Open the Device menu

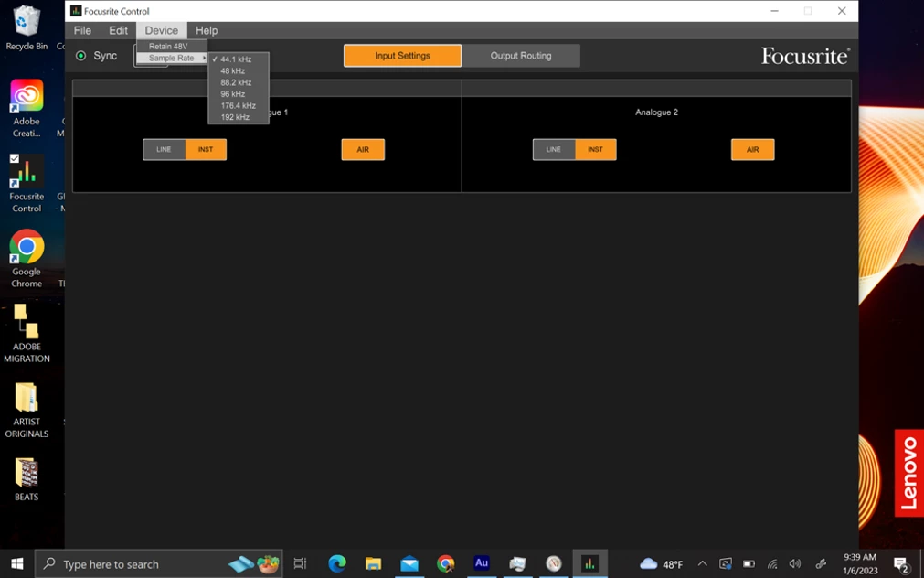pyautogui.click(x=162, y=31)
